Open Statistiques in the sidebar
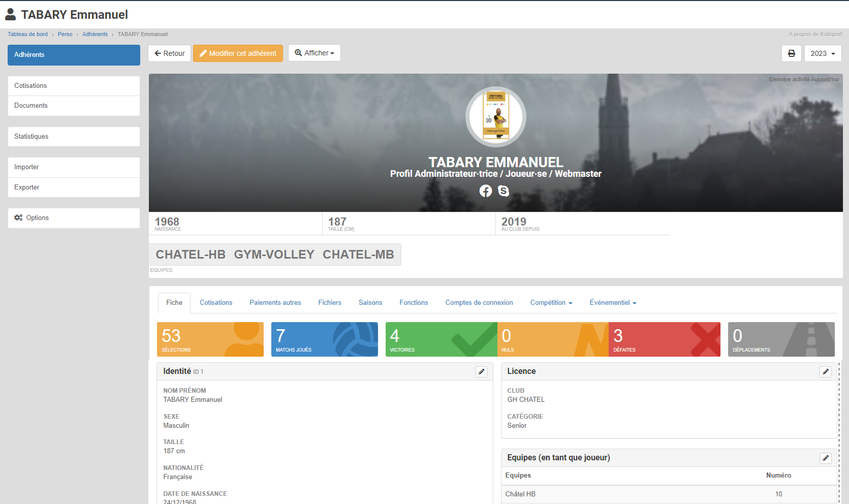849x504 pixels. (x=74, y=137)
